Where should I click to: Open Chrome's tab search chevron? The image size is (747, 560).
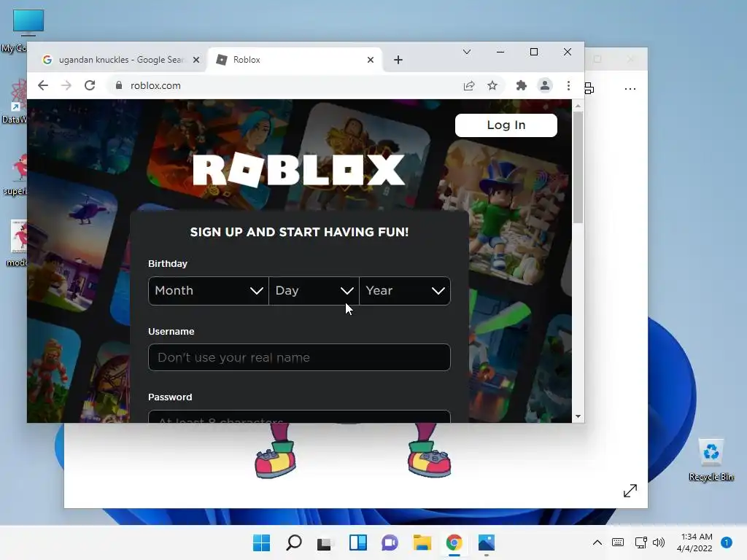tap(467, 52)
